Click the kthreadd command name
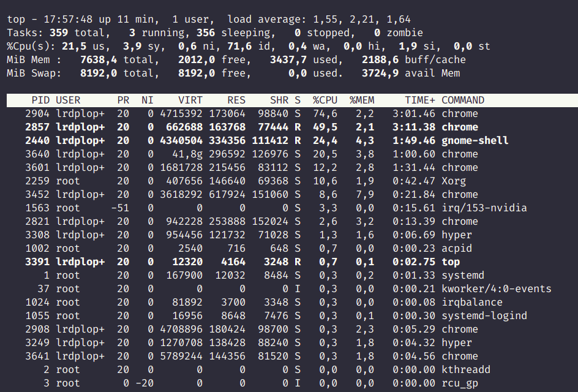578x392 pixels. [x=466, y=370]
